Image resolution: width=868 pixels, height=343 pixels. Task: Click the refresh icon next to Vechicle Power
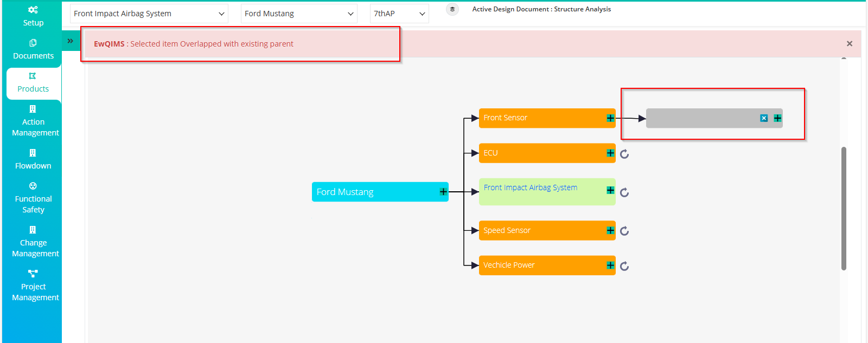(624, 266)
